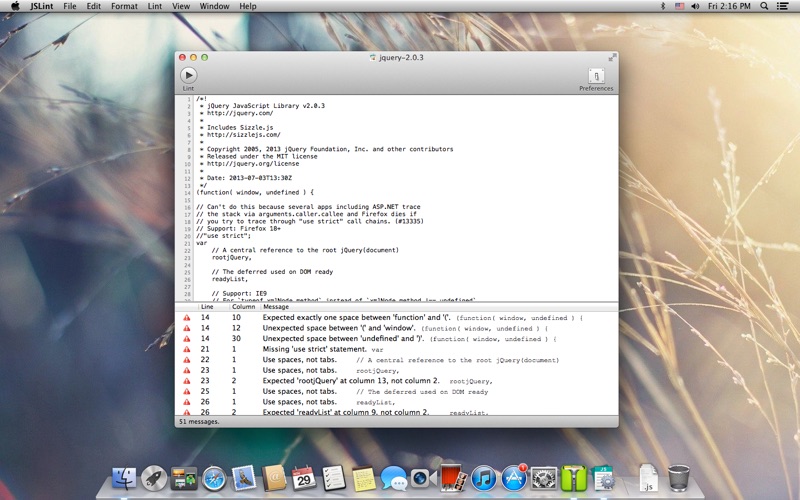Select "Expected 'rootjQuery' at column 13" row
This screenshot has height=500, width=800.
coord(396,381)
